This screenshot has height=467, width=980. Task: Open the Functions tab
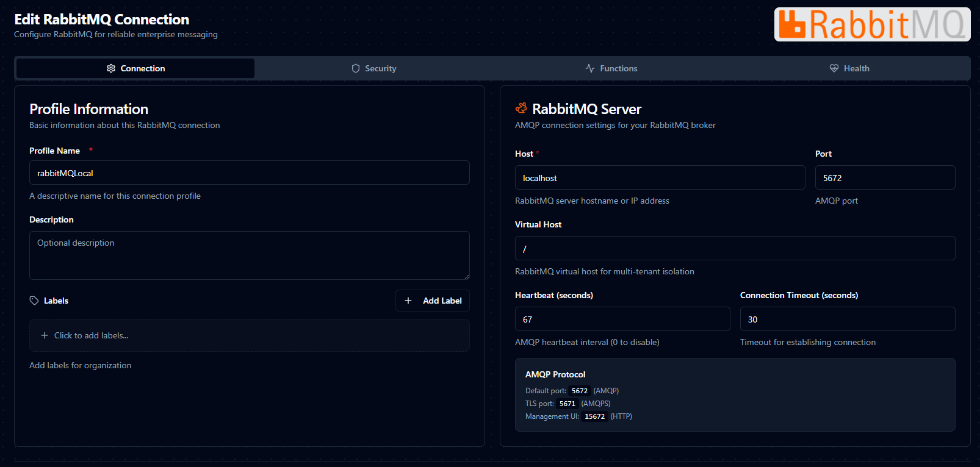tap(612, 68)
